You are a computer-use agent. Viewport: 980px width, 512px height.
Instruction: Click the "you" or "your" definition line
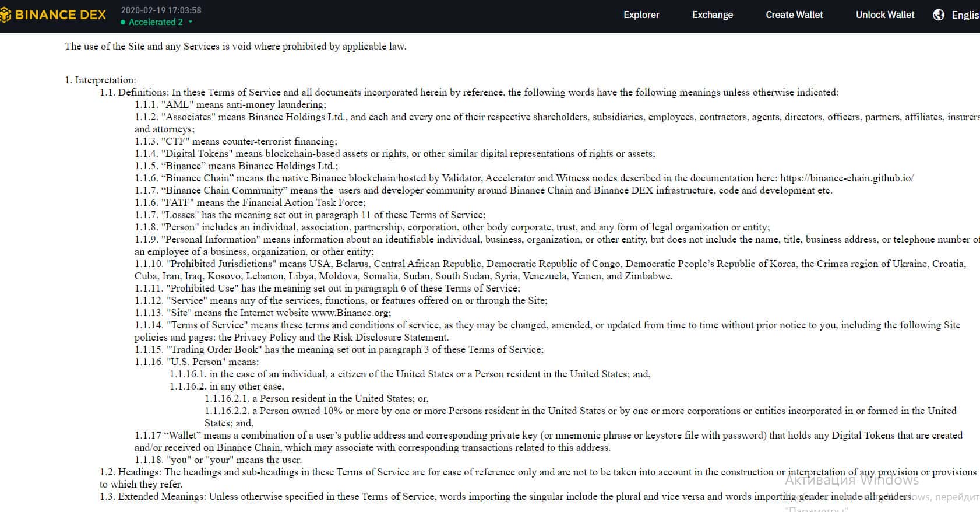point(218,460)
